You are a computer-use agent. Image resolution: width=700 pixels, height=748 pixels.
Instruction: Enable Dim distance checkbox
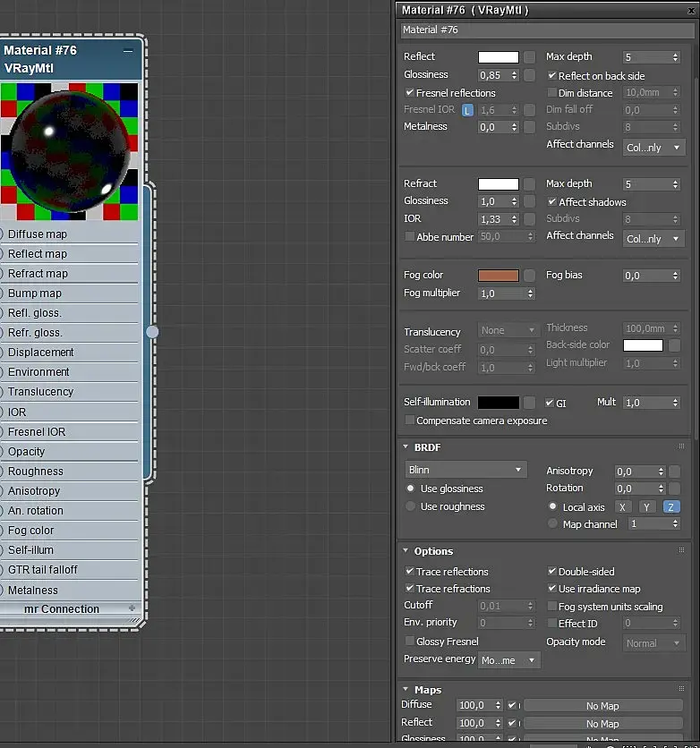coord(552,92)
